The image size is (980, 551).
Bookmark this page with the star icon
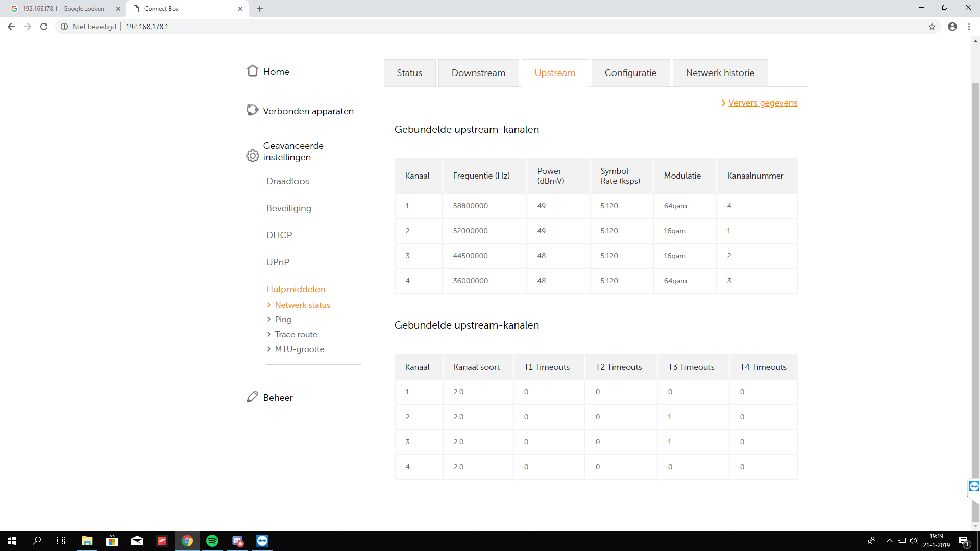tap(932, 27)
